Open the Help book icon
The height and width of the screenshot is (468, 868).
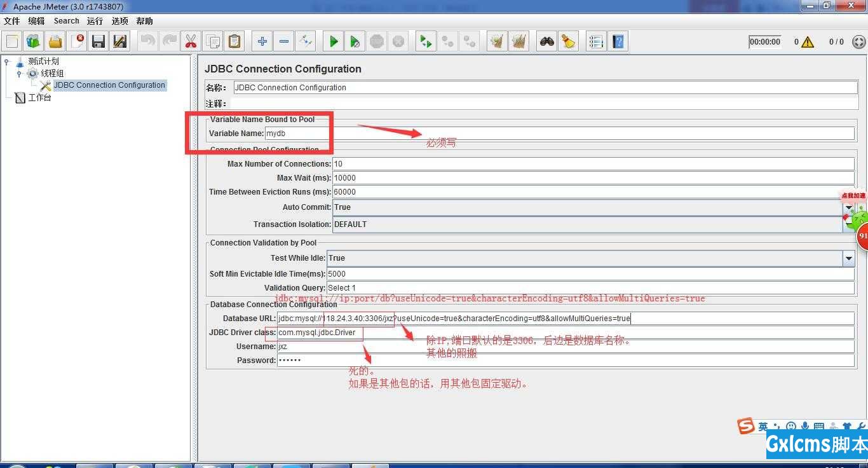click(x=618, y=41)
